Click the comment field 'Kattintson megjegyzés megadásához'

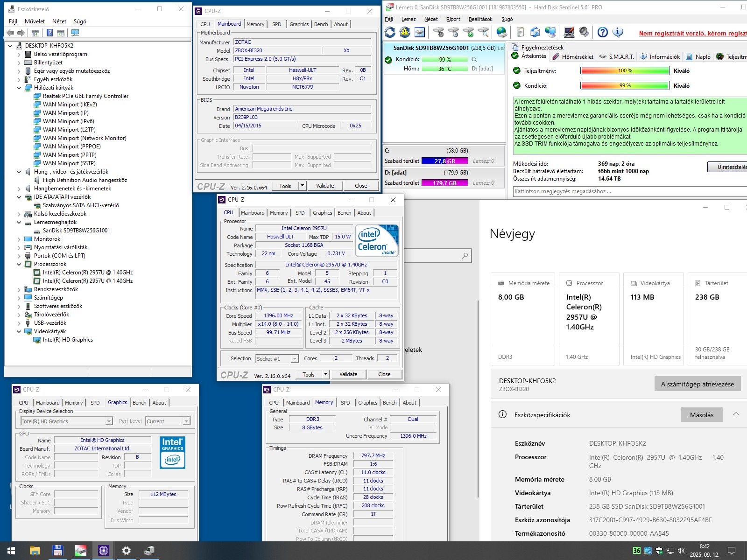pyautogui.click(x=629, y=191)
